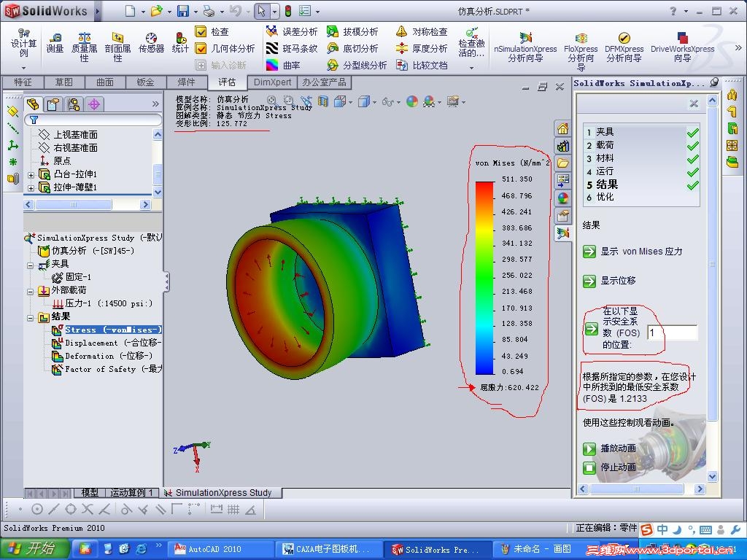This screenshot has width=747, height=560.
Task: Toggle the 检查 check checkbox icon
Action: (x=201, y=31)
